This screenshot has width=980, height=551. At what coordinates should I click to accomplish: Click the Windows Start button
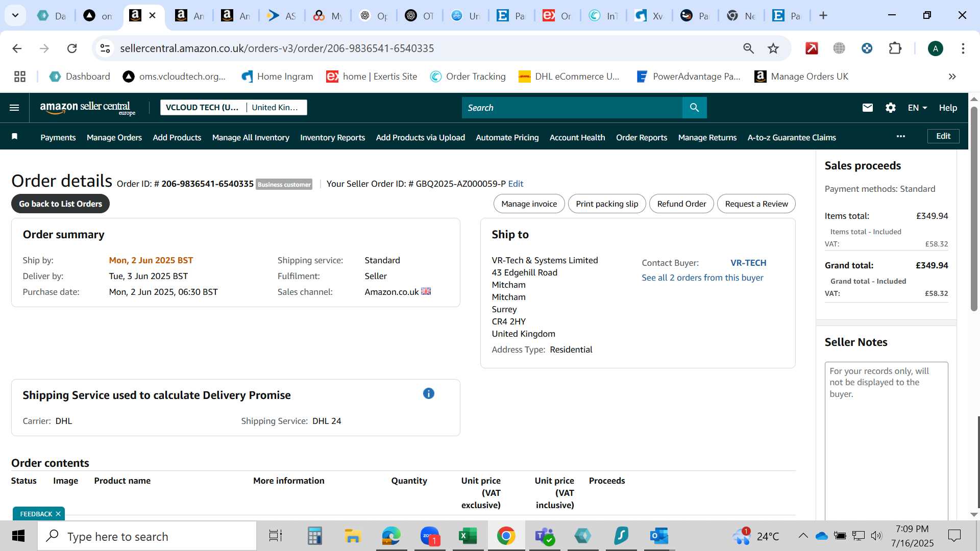click(x=18, y=536)
